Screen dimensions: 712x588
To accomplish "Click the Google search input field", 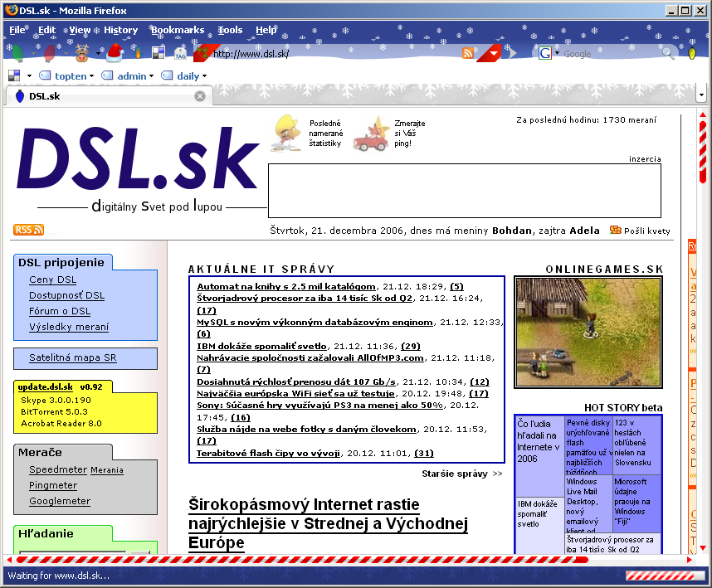I will (612, 54).
